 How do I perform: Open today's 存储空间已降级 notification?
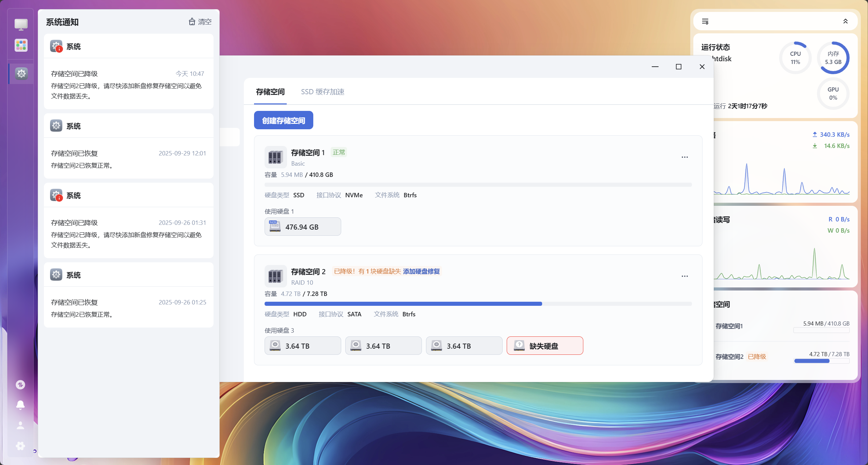click(x=128, y=85)
